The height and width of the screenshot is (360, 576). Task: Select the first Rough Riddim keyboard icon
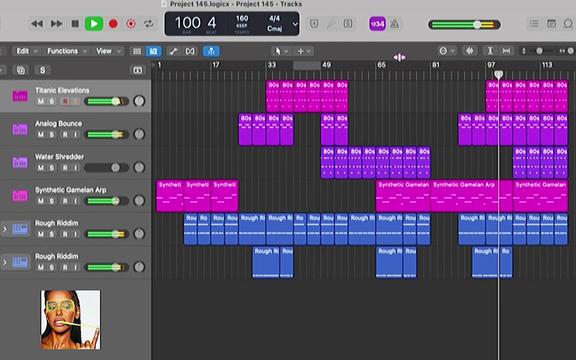20,229
